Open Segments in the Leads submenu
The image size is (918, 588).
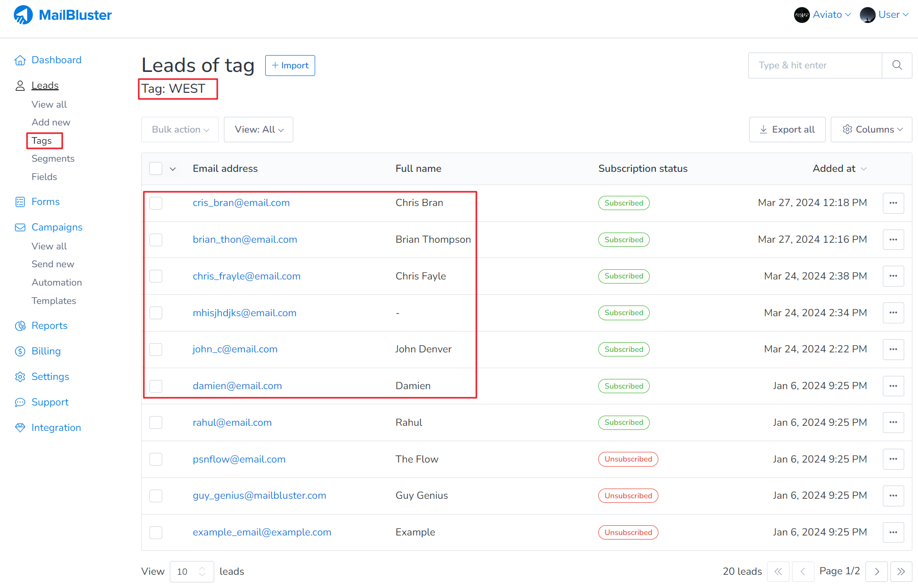pos(53,159)
